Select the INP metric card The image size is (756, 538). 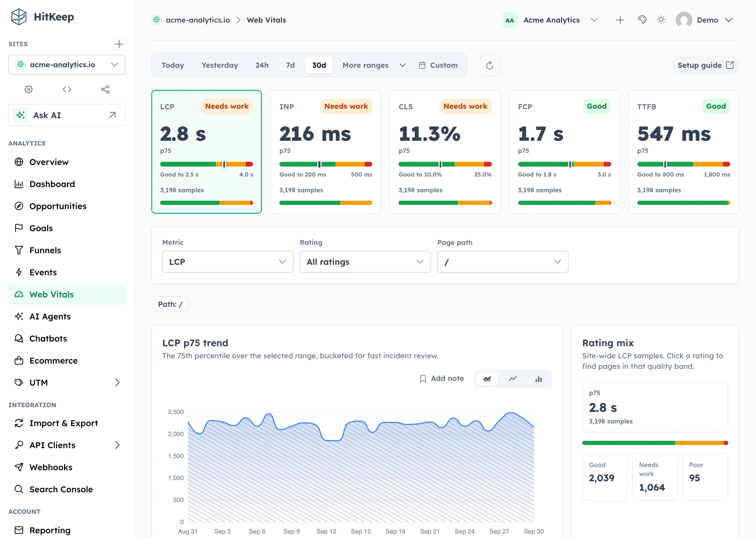click(x=326, y=152)
